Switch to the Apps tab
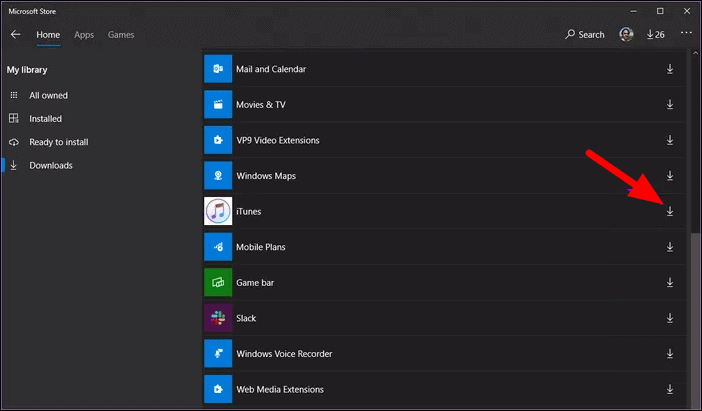The height and width of the screenshot is (411, 702). 84,34
